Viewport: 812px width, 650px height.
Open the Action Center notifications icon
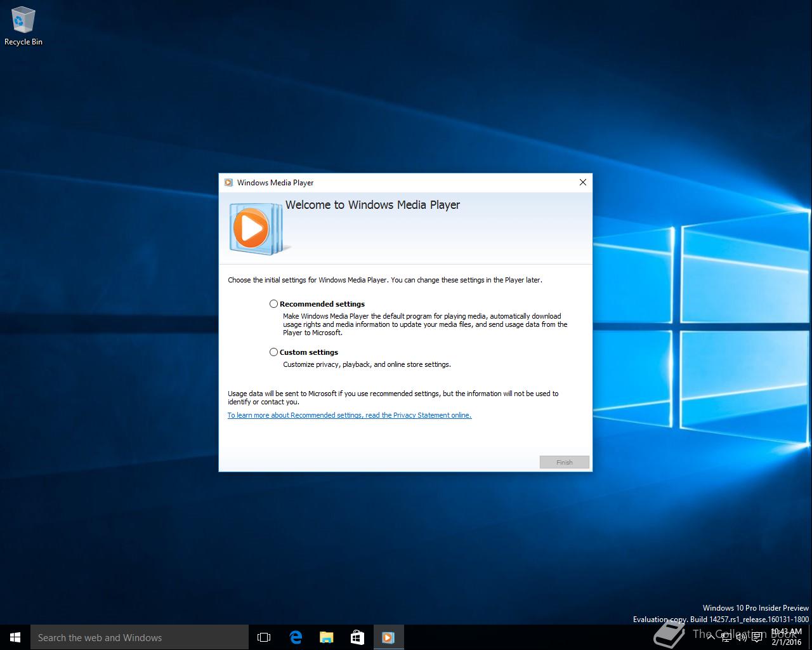pyautogui.click(x=757, y=637)
